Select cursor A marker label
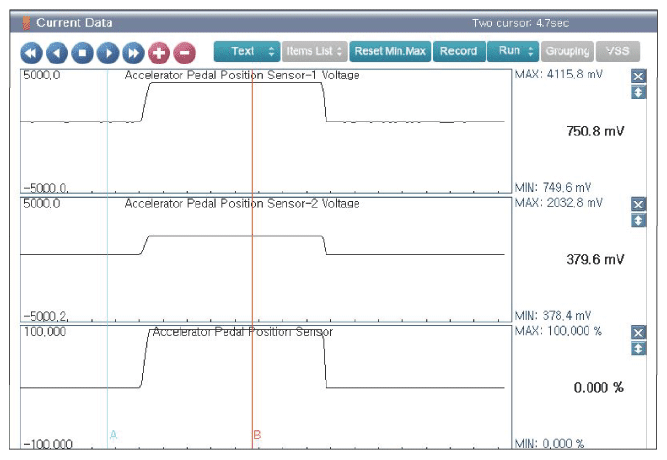Viewport: 667px width, 460px height. [113, 435]
